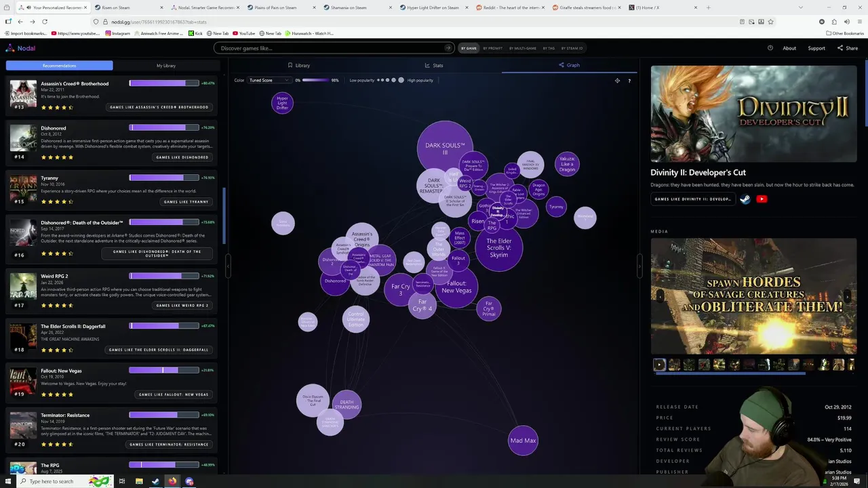The image size is (868, 488).
Task: Click Task View icon in taskbar
Action: pyautogui.click(x=122, y=481)
